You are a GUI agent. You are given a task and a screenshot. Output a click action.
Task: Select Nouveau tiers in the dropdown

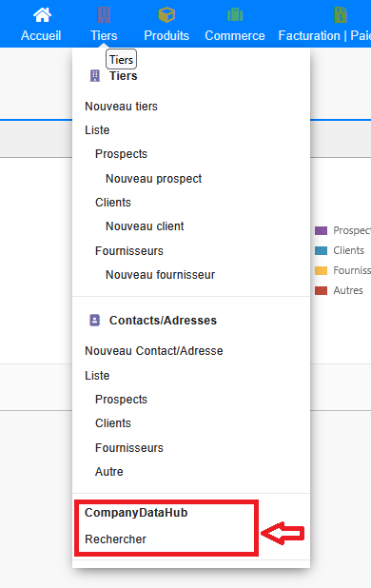point(121,107)
